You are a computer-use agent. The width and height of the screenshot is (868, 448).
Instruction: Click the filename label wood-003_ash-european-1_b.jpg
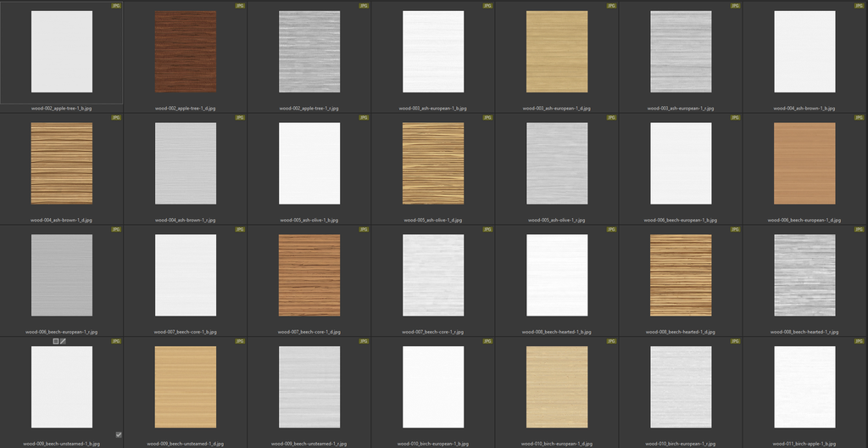coord(433,109)
